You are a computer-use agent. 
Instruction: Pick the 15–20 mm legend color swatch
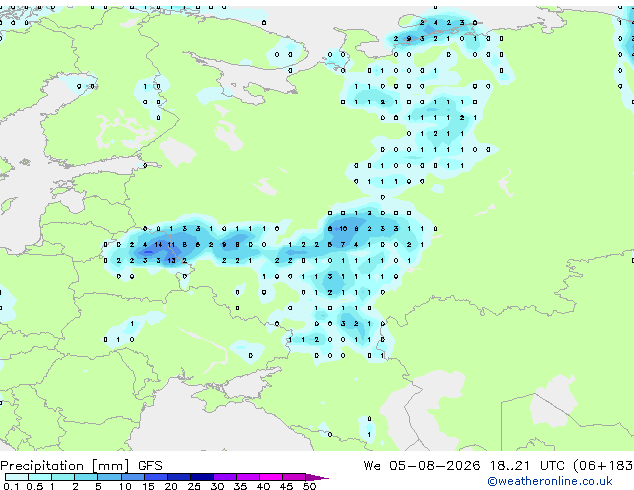(156, 477)
